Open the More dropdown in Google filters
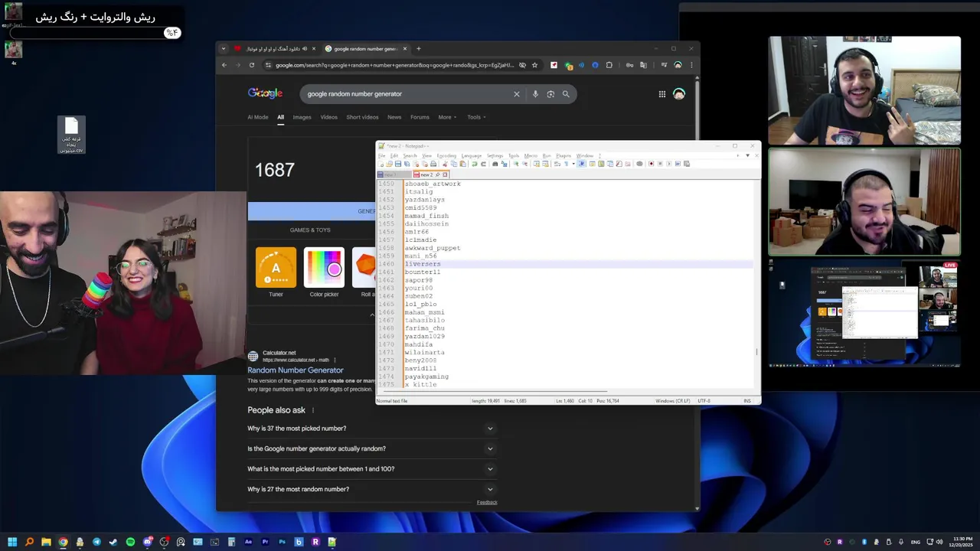980x551 pixels. (447, 117)
